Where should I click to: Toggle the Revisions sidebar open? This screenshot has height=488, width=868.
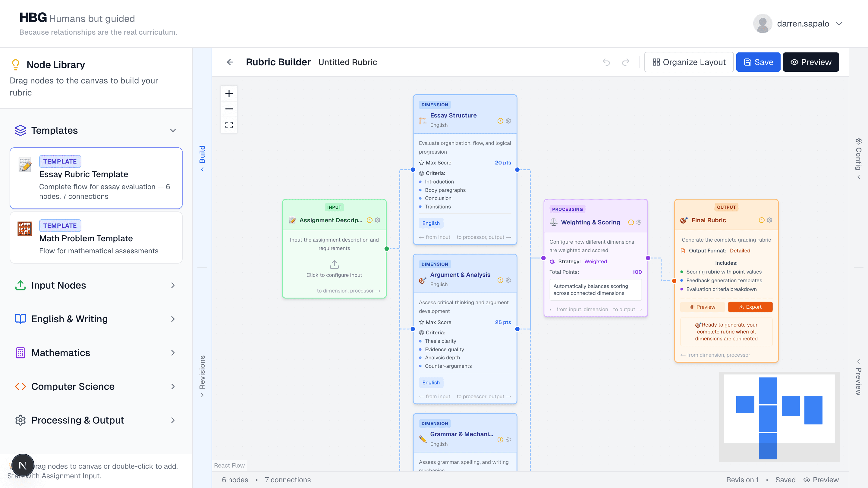coord(202,376)
